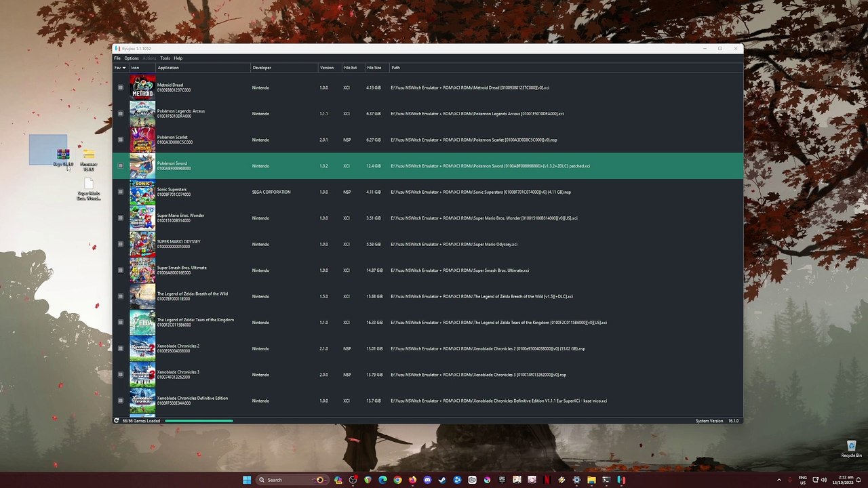868x488 pixels.
Task: Select the Pokémon Legends: Arceus cover icon
Action: (x=142, y=114)
